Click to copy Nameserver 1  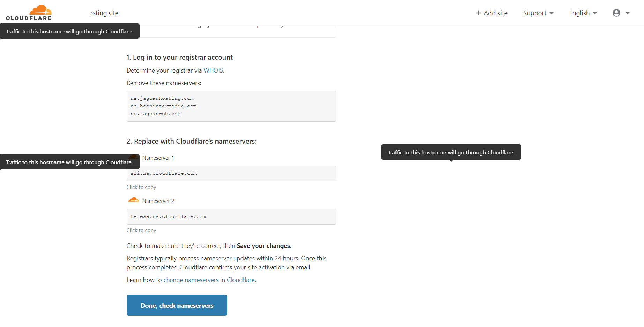click(141, 187)
